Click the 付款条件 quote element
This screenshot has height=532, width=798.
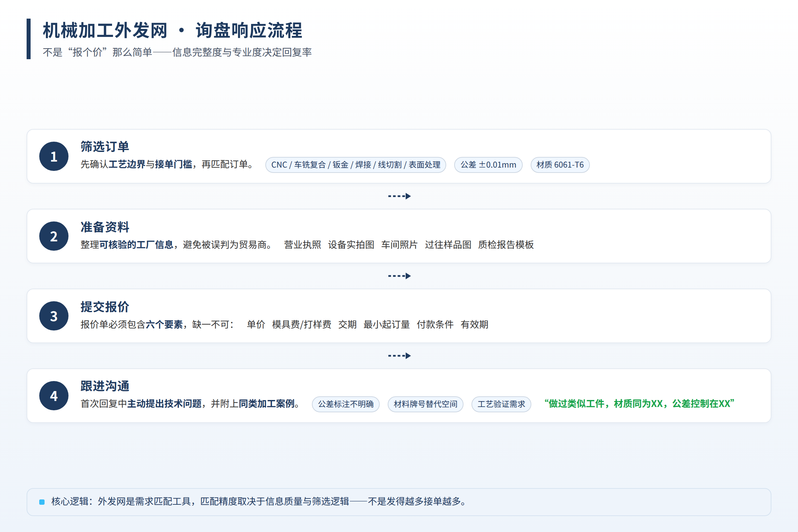click(x=435, y=325)
